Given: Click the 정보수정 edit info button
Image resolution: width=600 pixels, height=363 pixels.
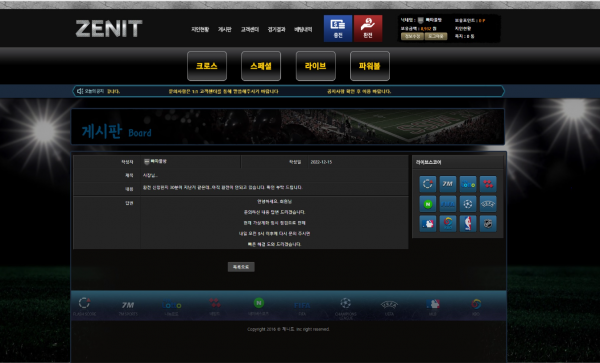Looking at the screenshot, I should 412,36.
